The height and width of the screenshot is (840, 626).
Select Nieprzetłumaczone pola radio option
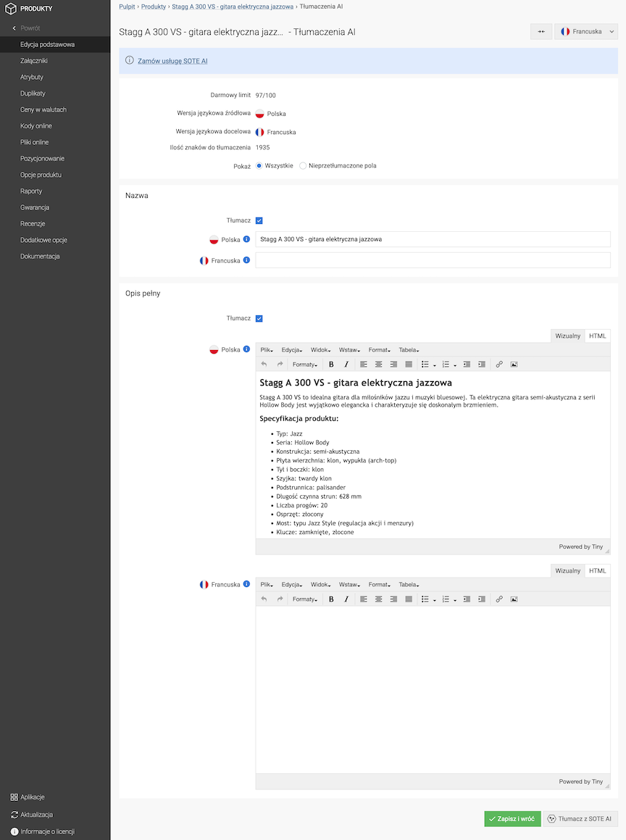(303, 165)
